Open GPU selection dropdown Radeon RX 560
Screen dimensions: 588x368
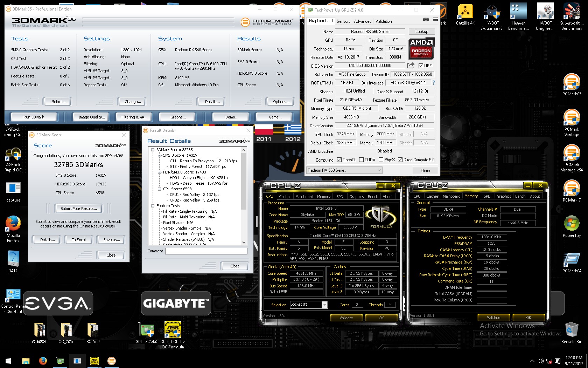[344, 170]
